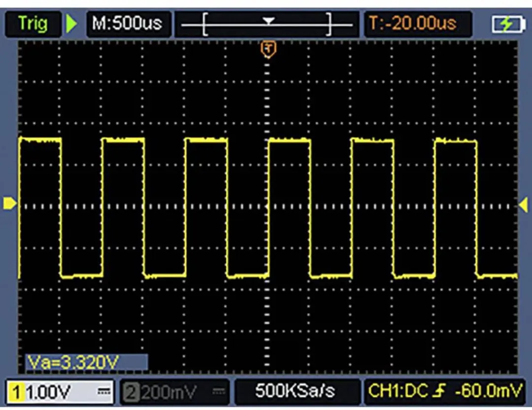Click the channel 2 DC coupling icon

click(x=219, y=392)
